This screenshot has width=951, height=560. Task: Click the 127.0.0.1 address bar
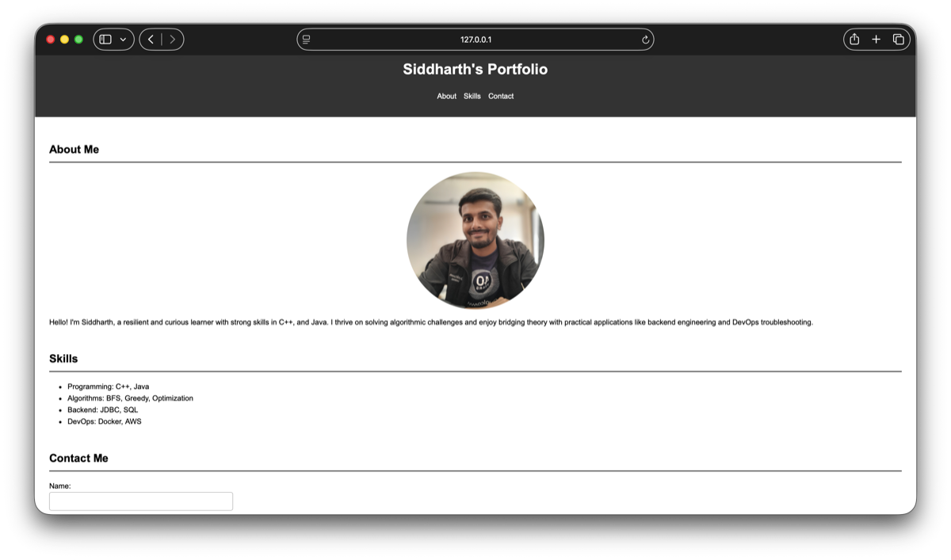pyautogui.click(x=475, y=40)
